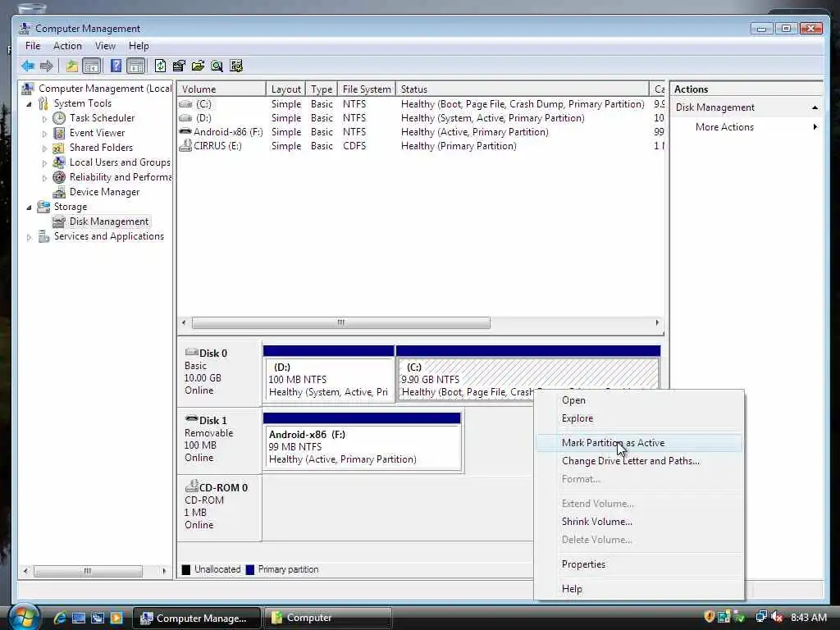Collapse the Disk Management actions section
840x630 pixels.
click(815, 107)
